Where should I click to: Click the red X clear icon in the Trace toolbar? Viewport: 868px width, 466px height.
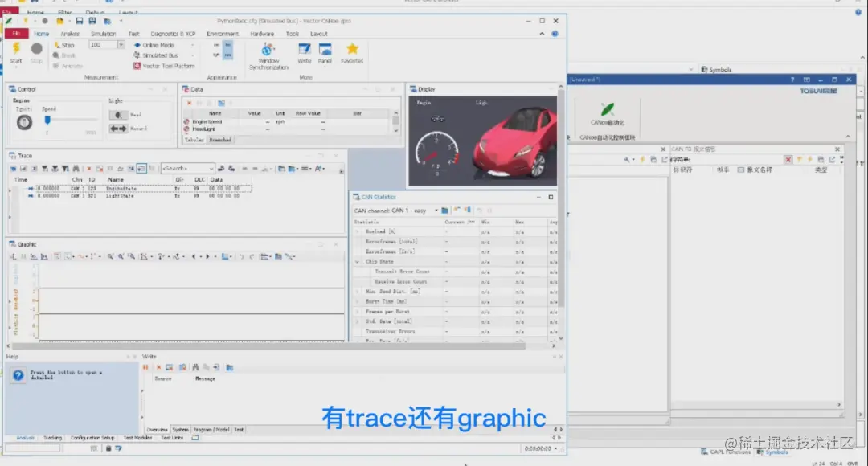pos(88,168)
